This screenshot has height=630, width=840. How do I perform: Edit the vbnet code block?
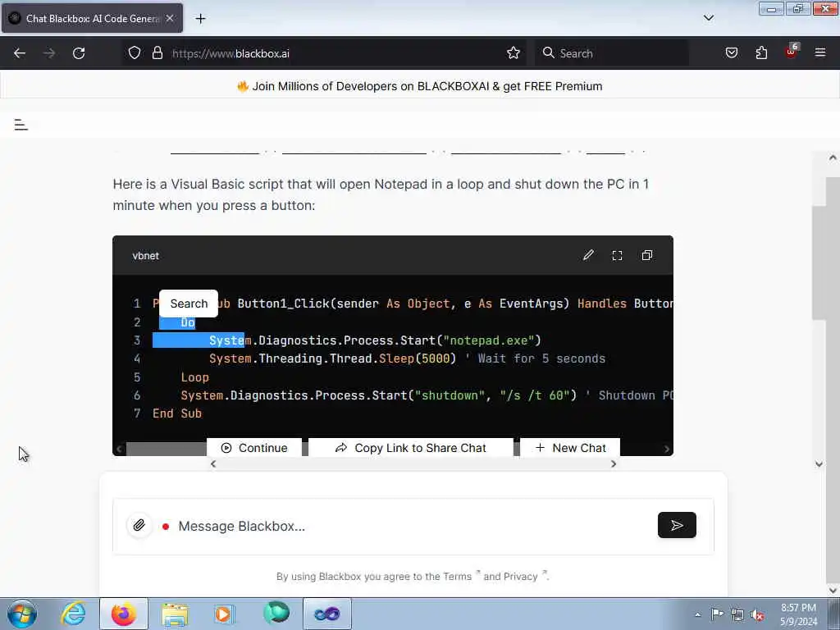point(588,256)
